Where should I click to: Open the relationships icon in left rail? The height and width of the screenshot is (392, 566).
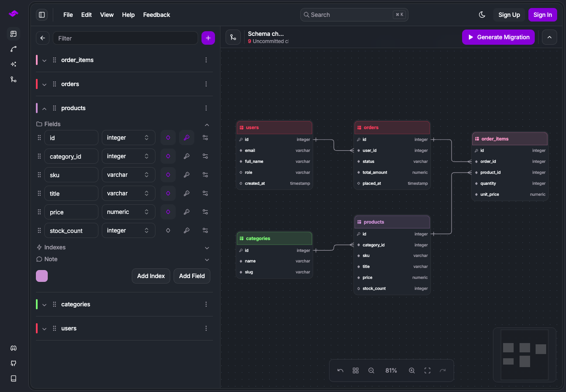pos(14,49)
